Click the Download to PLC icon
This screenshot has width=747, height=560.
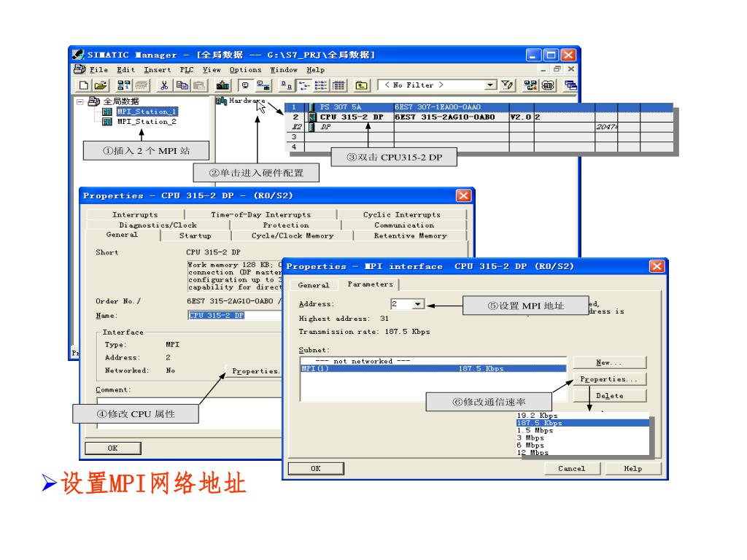pyautogui.click(x=222, y=85)
